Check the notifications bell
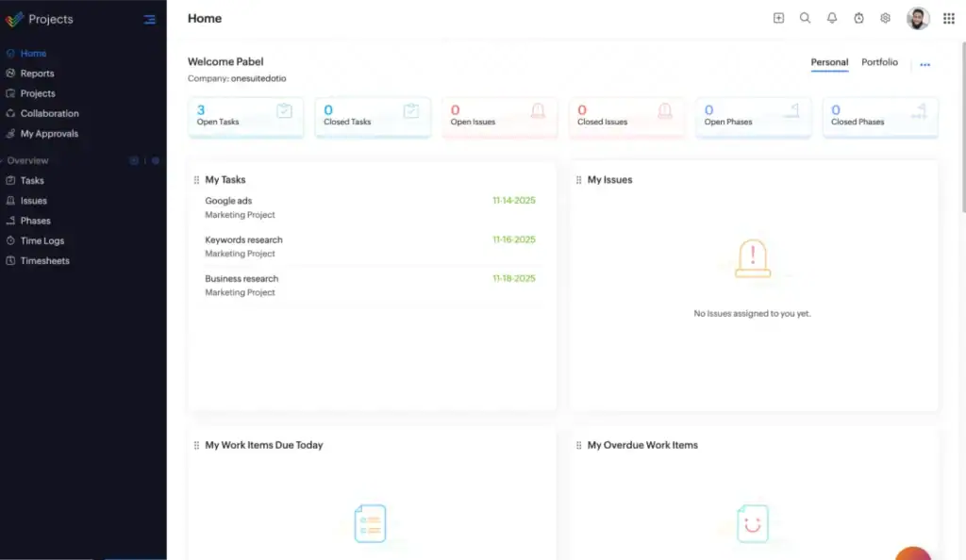 832,18
